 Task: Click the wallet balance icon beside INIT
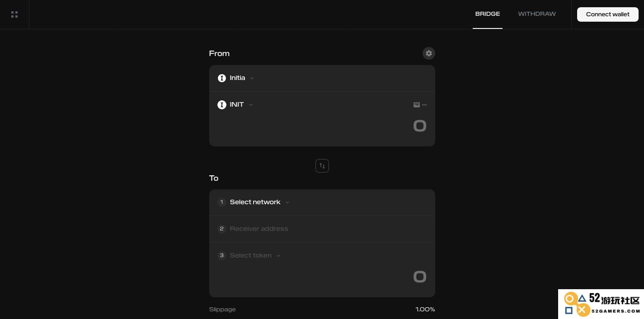click(417, 105)
